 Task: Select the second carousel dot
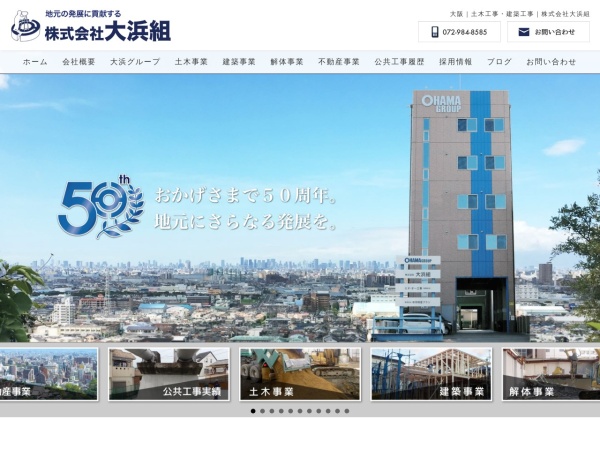pyautogui.click(x=262, y=411)
